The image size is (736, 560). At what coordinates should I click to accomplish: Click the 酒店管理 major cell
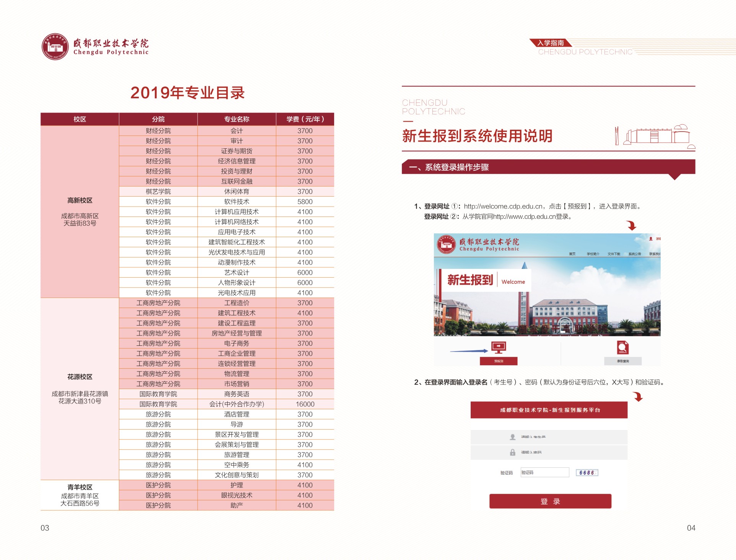pyautogui.click(x=237, y=414)
